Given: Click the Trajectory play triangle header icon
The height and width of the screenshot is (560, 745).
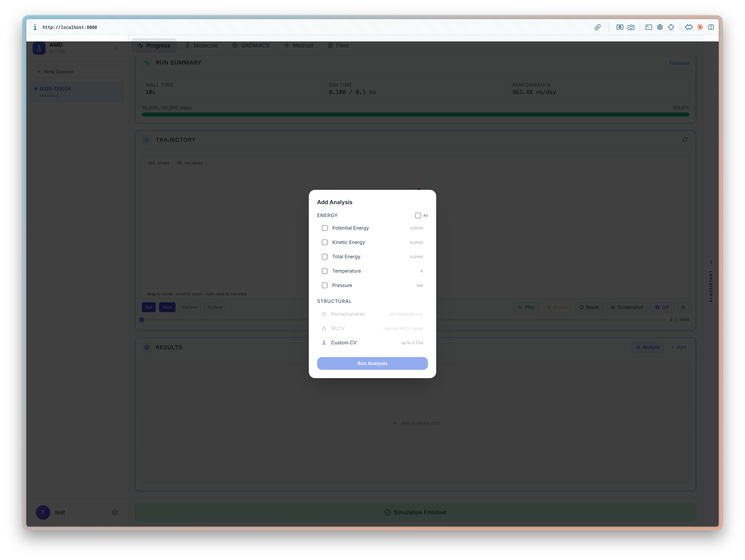Looking at the screenshot, I should [147, 140].
